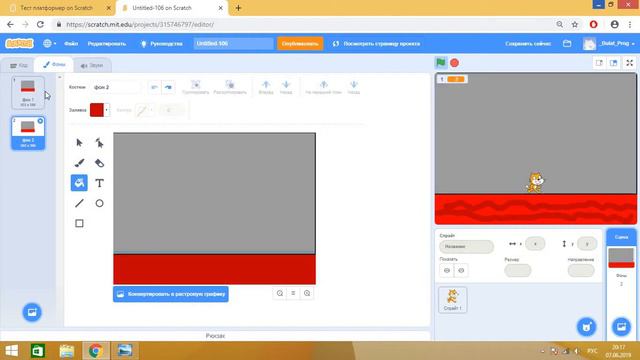
Task: Select the Rectangle tool
Action: click(x=79, y=223)
